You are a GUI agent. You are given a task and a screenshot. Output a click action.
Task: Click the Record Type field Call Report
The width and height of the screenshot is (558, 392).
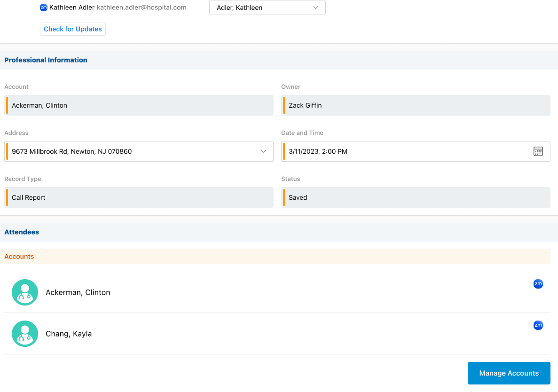coord(139,197)
